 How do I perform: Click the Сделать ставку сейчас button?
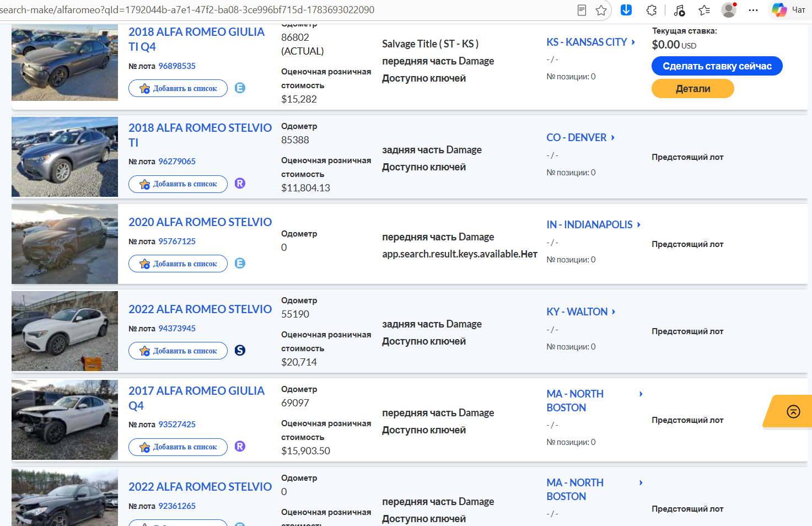tap(717, 66)
